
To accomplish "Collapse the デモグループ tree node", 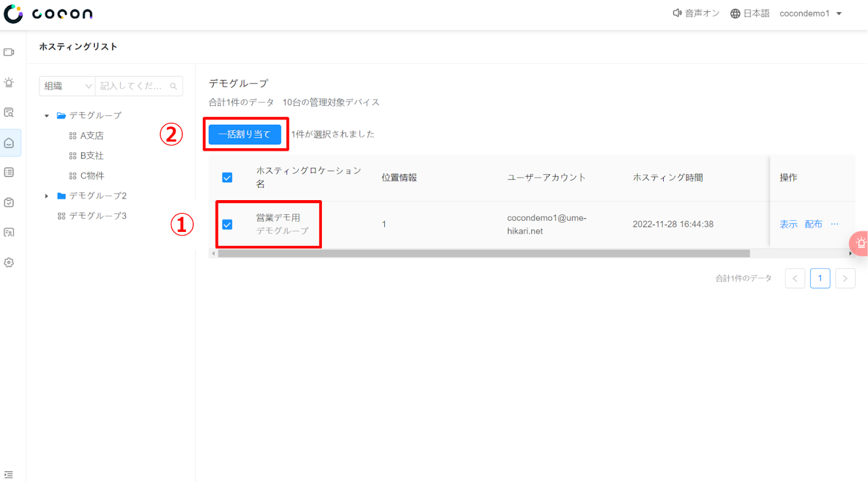I will point(46,116).
